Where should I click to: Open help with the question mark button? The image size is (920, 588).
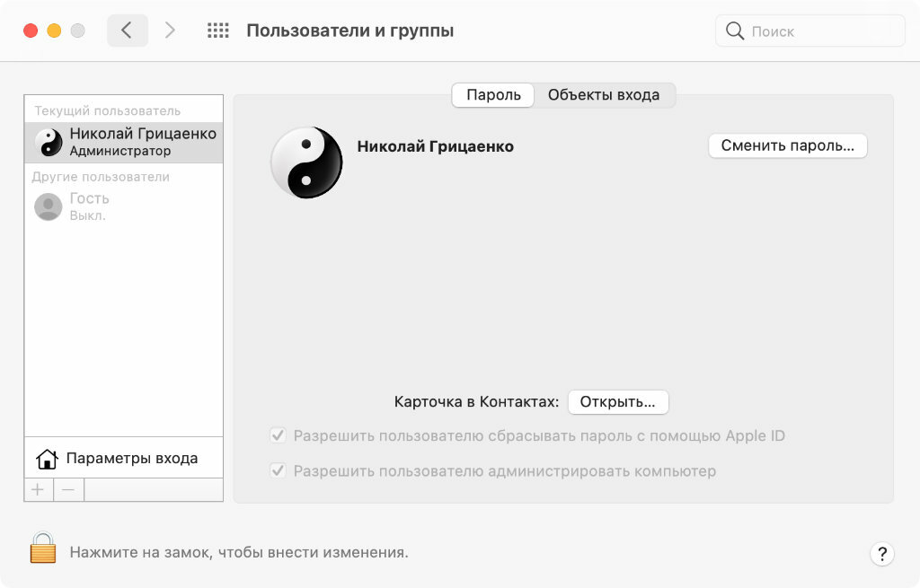point(882,554)
